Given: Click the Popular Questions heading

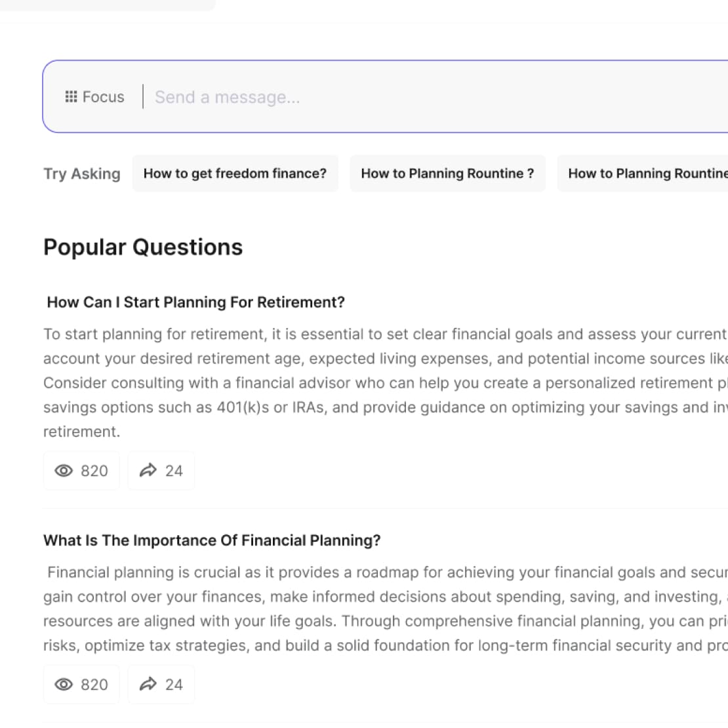Looking at the screenshot, I should click(x=143, y=247).
